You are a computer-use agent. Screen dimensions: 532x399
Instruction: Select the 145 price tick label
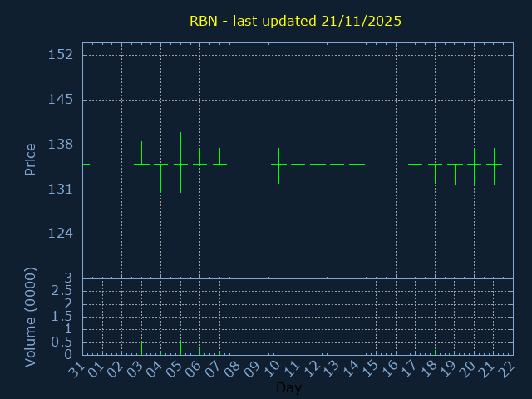pos(61,100)
